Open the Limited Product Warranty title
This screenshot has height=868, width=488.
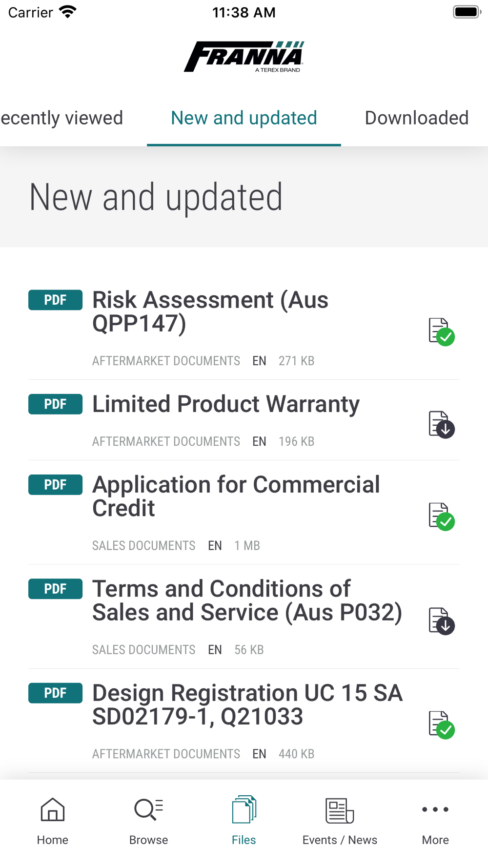[226, 404]
